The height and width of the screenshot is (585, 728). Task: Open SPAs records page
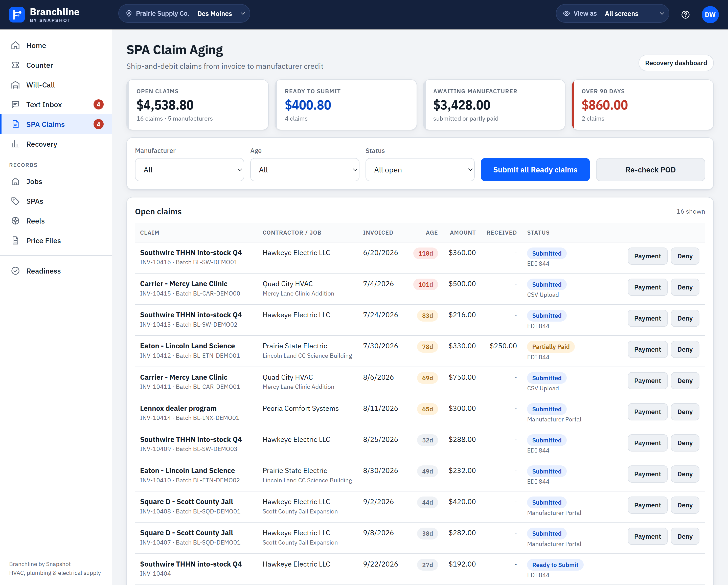[x=56, y=201]
